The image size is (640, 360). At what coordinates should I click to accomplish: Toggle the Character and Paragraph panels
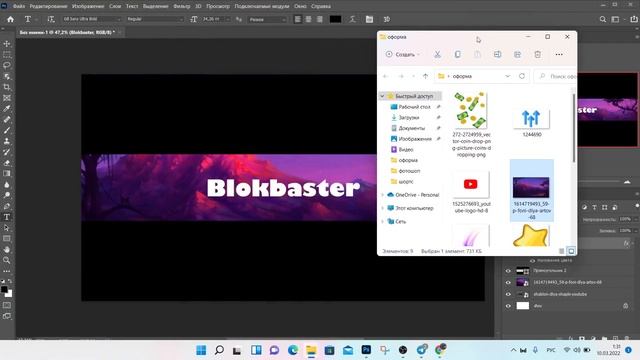(369, 19)
